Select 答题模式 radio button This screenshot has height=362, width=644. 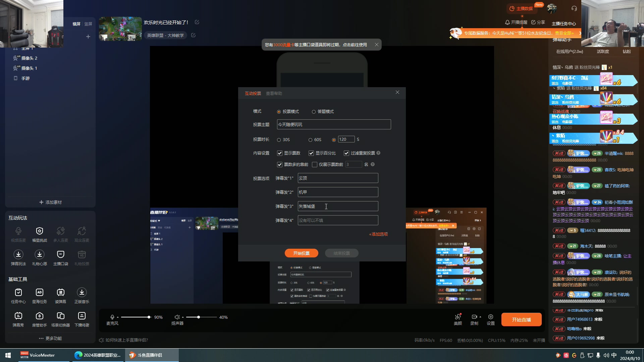(314, 112)
